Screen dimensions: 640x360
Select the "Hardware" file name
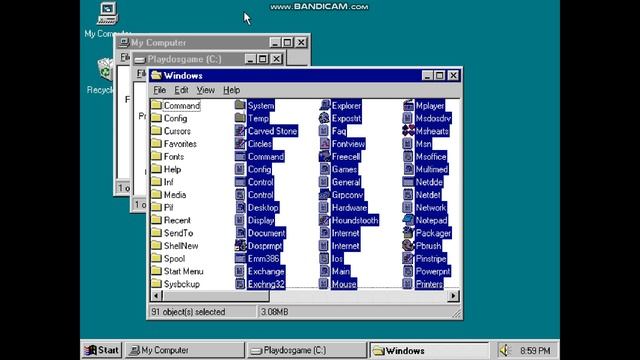(x=349, y=208)
